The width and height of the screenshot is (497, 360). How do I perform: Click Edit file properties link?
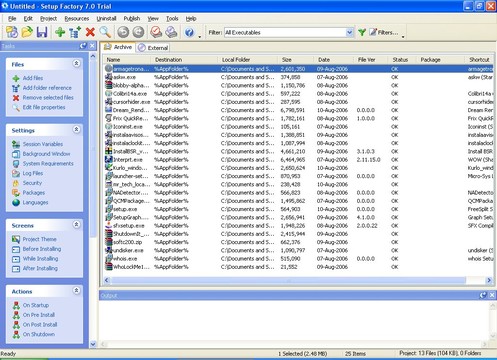point(44,107)
